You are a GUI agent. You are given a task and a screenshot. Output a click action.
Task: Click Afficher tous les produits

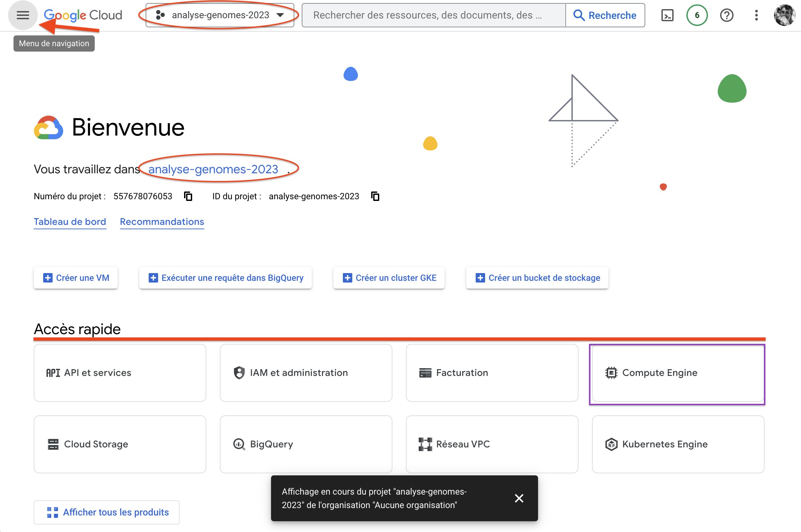click(107, 512)
